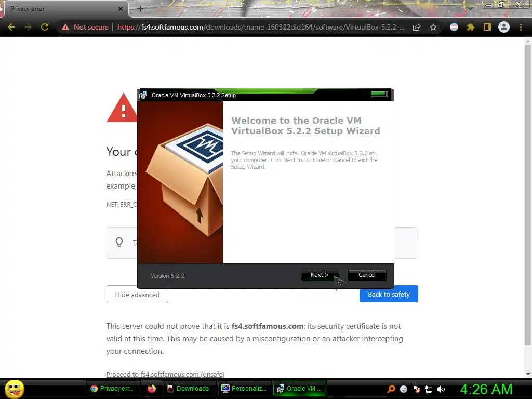Bookmark the page with the star icon

coord(433,27)
